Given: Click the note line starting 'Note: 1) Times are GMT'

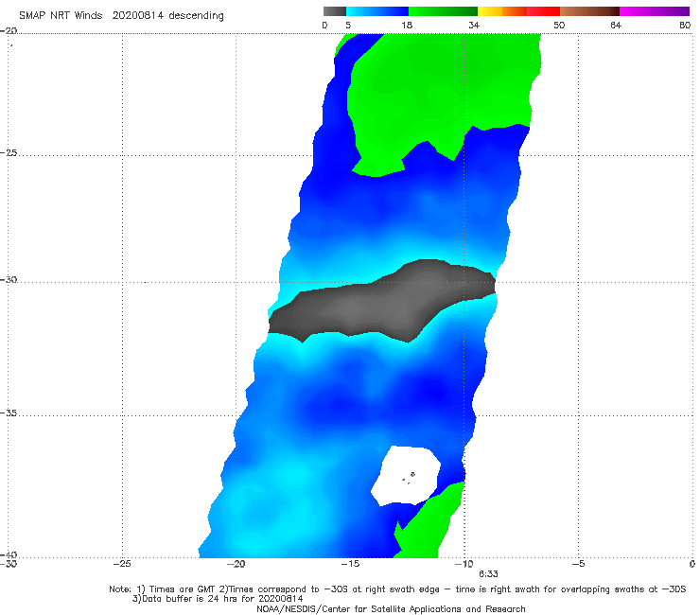Looking at the screenshot, I should click(397, 589).
